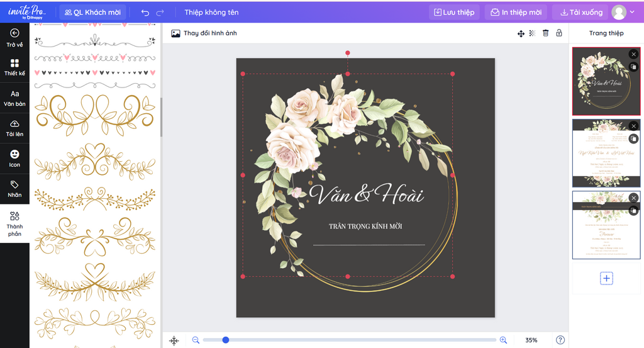
Task: Add a new card page
Action: 606,278
